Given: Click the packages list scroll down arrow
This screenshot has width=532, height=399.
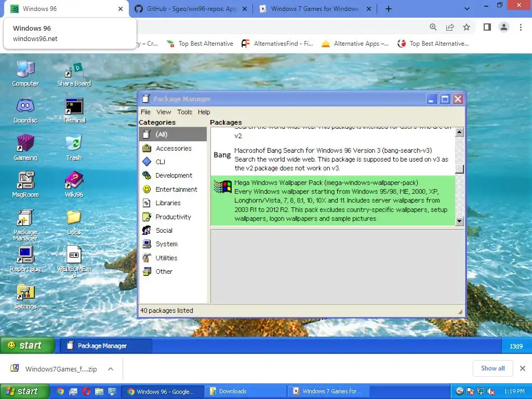Looking at the screenshot, I should (459, 221).
